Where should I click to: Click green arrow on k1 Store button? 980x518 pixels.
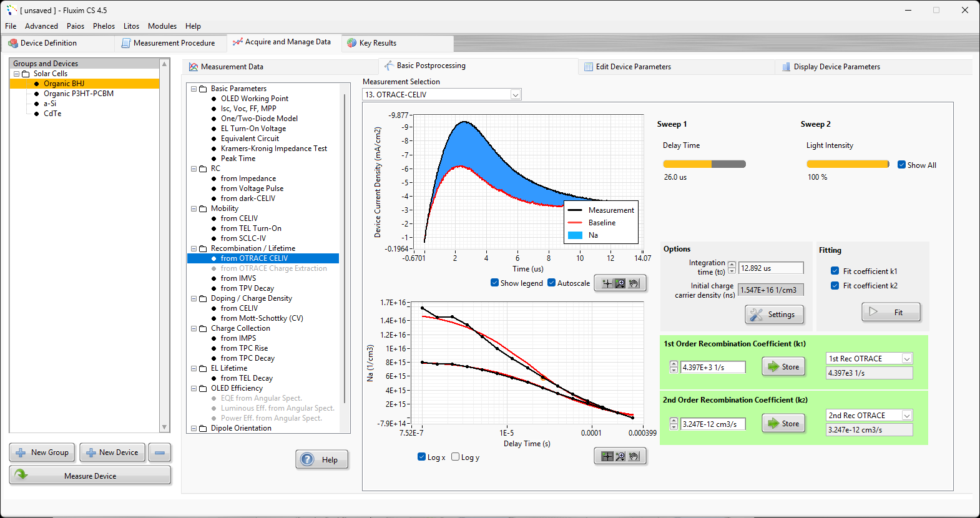[x=773, y=366]
